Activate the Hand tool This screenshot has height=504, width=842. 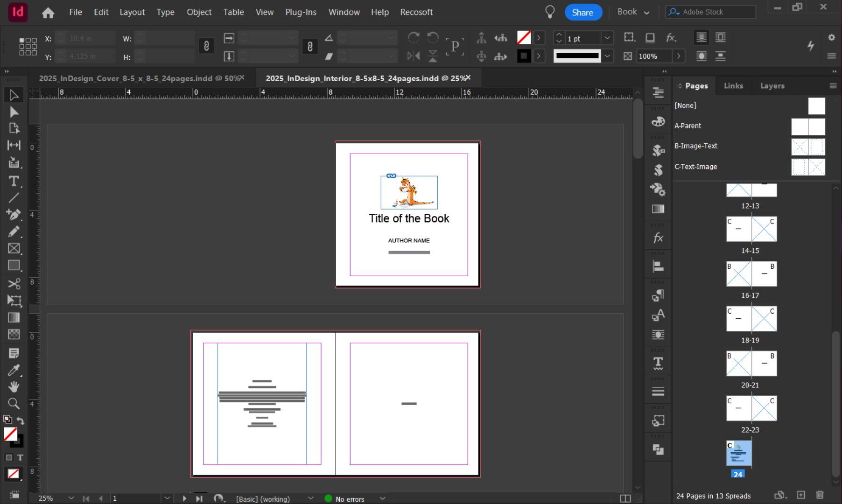[14, 386]
